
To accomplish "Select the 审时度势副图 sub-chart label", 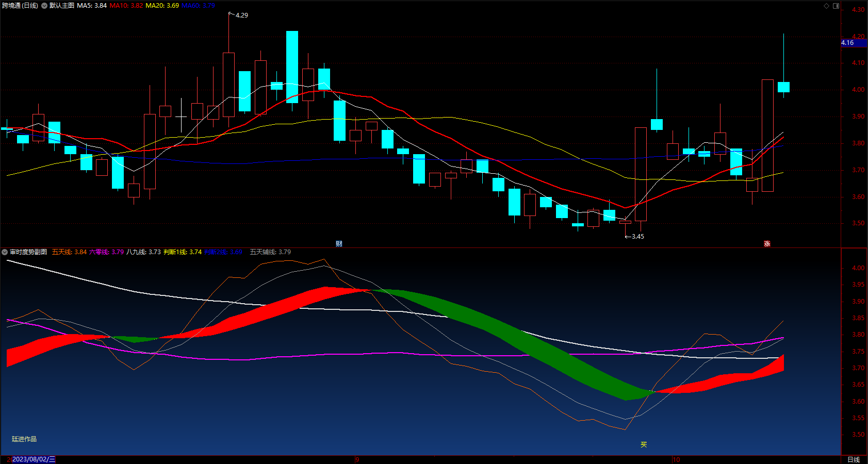I will (x=28, y=252).
